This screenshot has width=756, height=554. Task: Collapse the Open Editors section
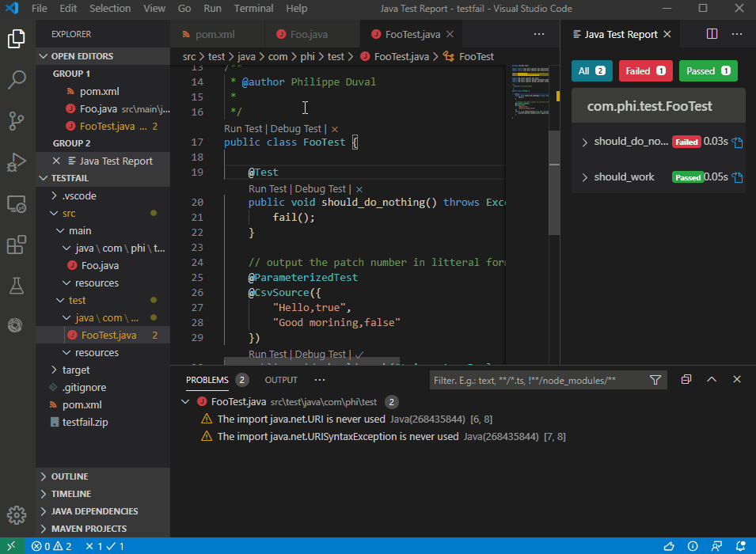click(x=103, y=56)
